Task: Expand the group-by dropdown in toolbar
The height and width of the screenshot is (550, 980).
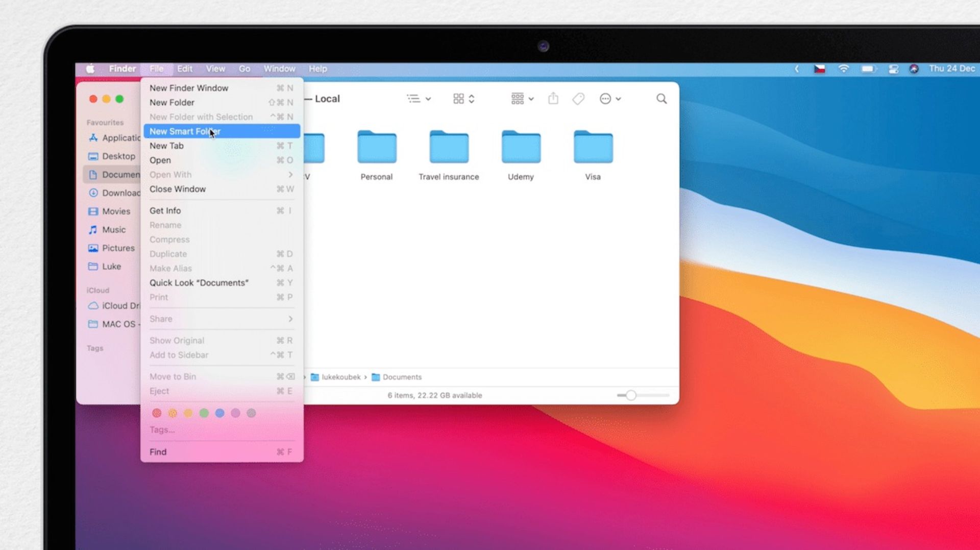Action: point(522,99)
